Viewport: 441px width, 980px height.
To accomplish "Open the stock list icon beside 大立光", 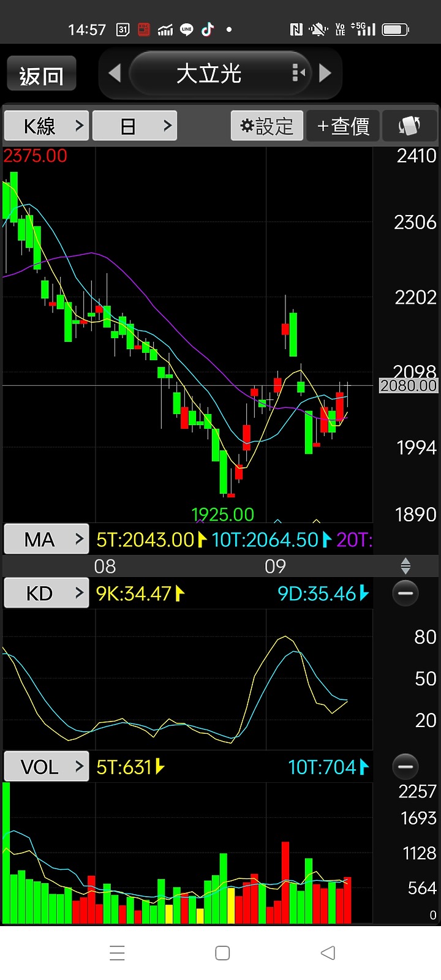I will (x=298, y=73).
